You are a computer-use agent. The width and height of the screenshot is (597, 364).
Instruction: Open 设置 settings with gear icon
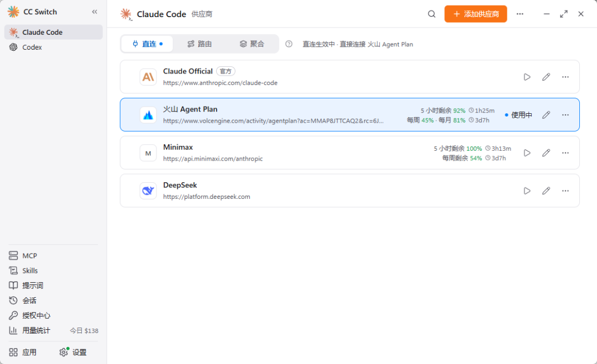(x=73, y=352)
